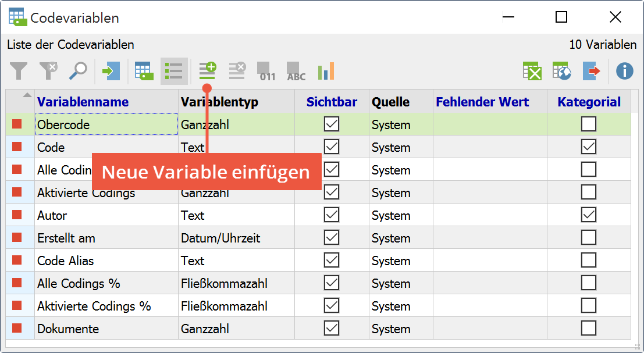Click the Codevariablen window title icon
This screenshot has height=353, width=644.
click(x=17, y=17)
